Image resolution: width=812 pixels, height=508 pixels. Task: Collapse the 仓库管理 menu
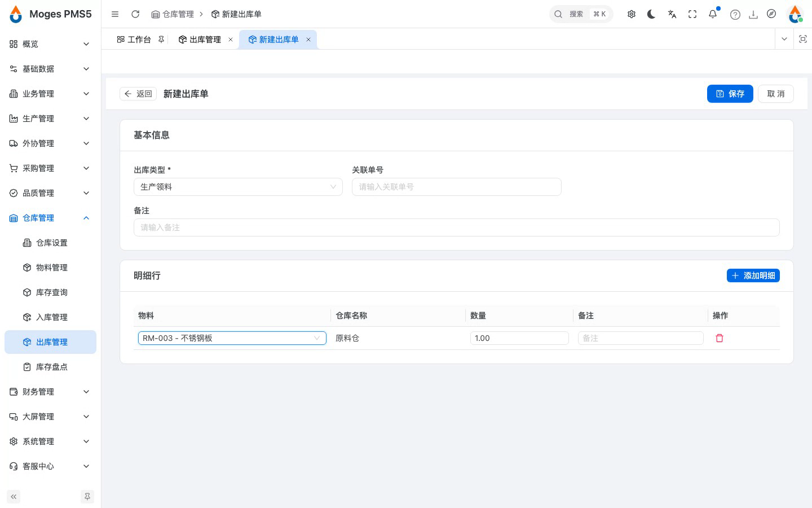(x=50, y=218)
